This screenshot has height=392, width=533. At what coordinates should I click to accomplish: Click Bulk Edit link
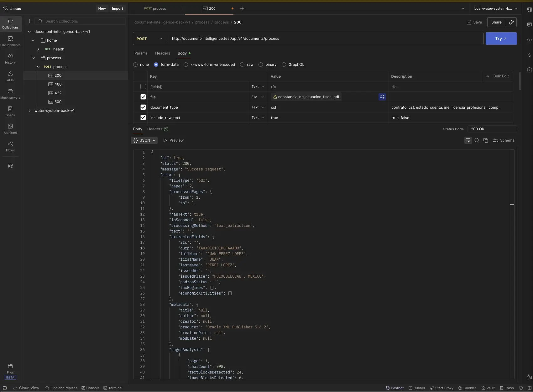pos(501,76)
